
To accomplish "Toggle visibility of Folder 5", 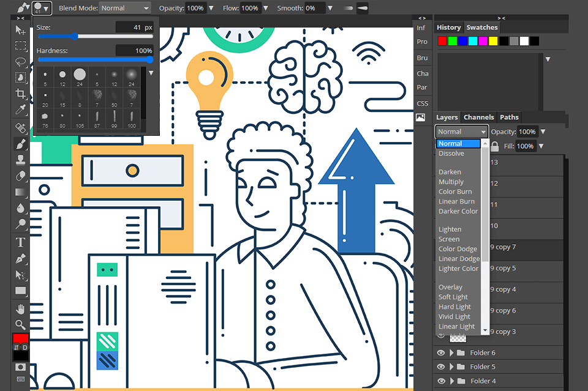I will tap(440, 367).
